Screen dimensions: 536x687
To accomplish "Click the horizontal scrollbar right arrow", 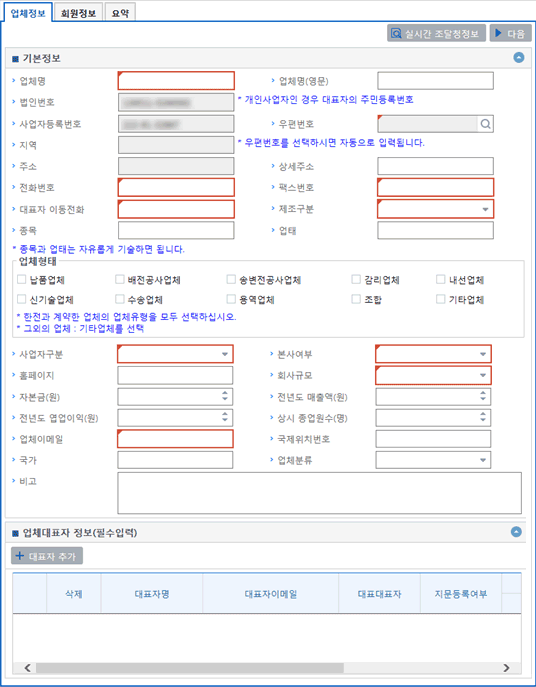I will tap(507, 668).
